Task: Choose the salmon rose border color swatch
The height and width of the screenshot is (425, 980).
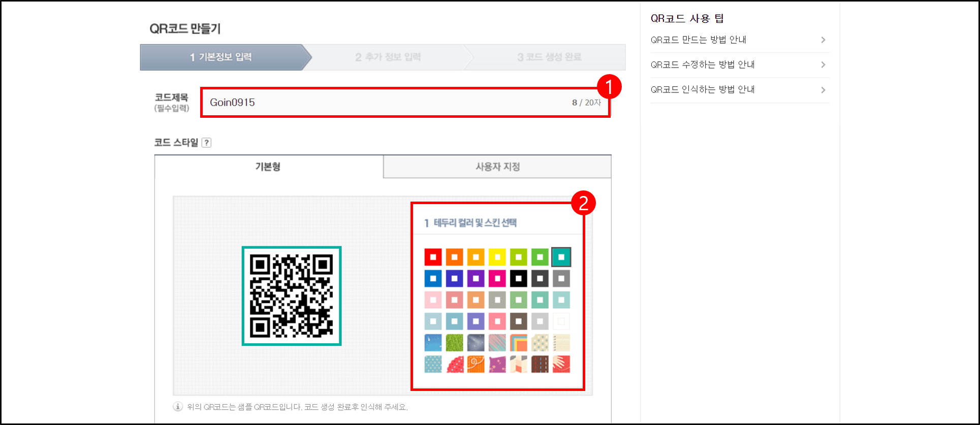Action: click(x=455, y=300)
